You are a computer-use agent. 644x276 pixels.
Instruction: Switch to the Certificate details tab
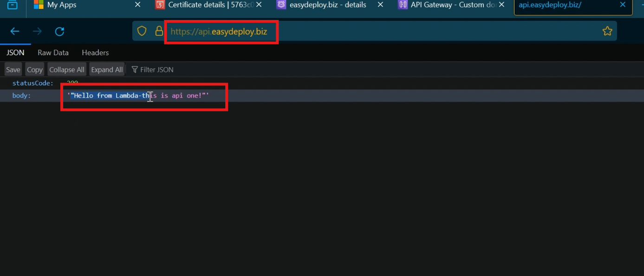[x=208, y=5]
